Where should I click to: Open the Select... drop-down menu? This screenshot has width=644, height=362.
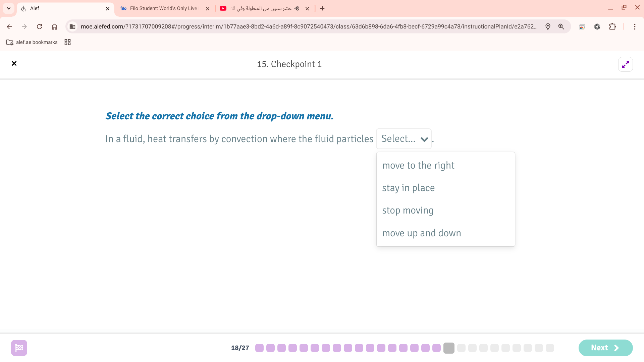404,139
